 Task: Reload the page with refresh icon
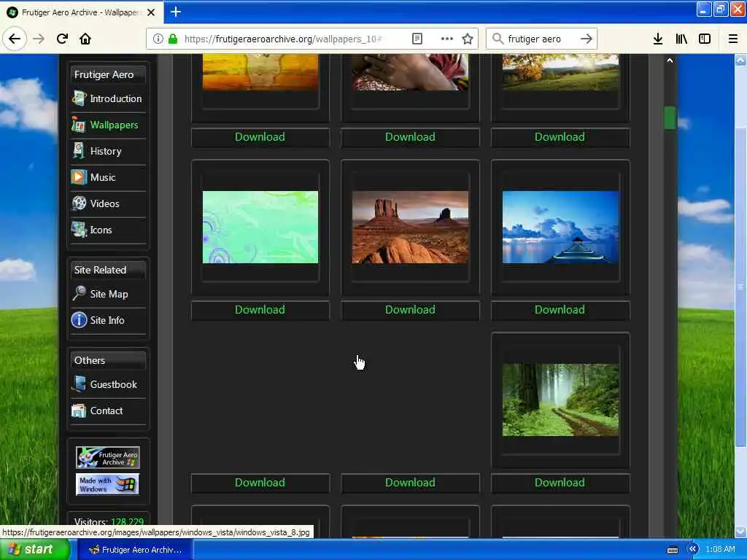[62, 39]
